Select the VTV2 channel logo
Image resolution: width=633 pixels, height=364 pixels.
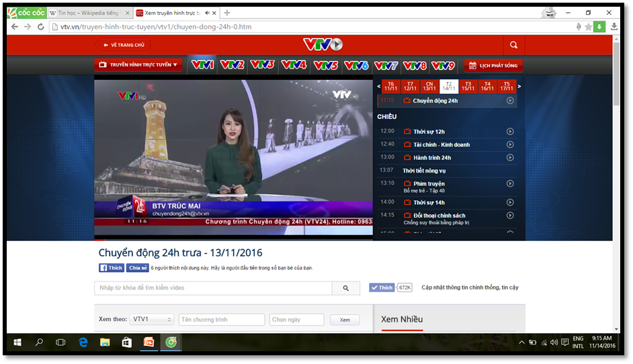click(x=232, y=64)
